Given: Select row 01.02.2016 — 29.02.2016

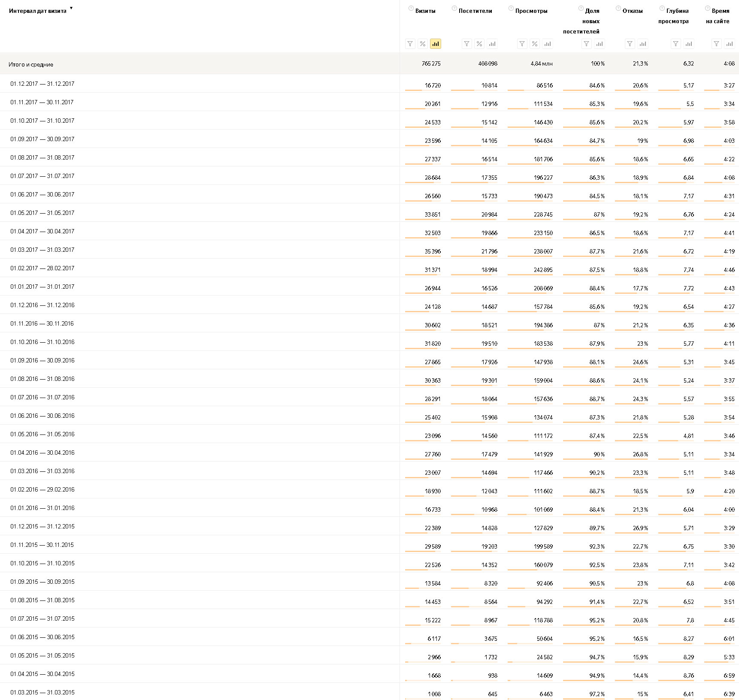Looking at the screenshot, I should 42,489.
